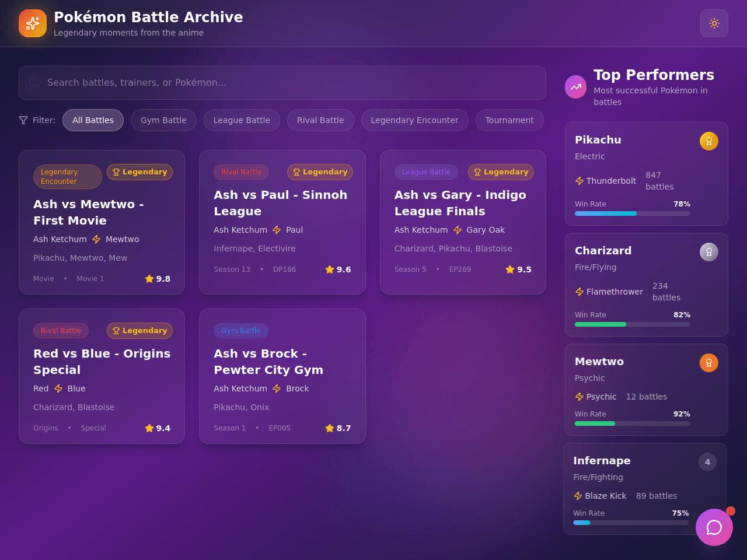
Task: Click Mewtwo's 92% win rate bar
Action: tap(633, 423)
